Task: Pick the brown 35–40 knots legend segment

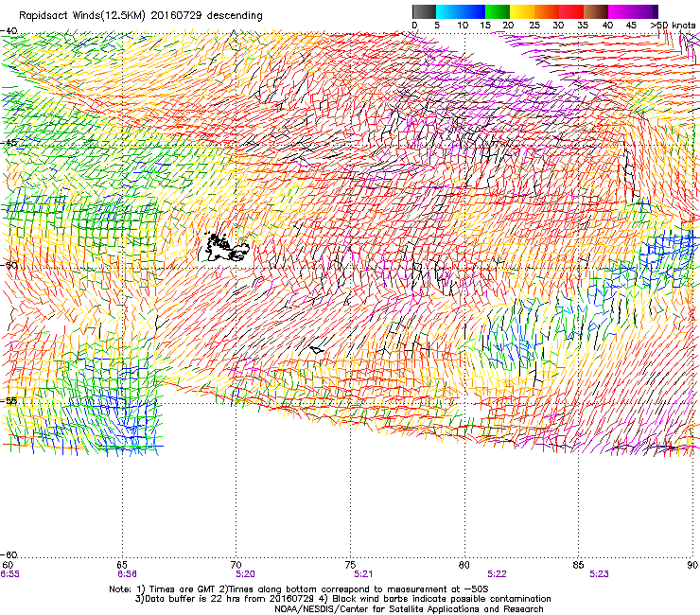Action: [596, 11]
